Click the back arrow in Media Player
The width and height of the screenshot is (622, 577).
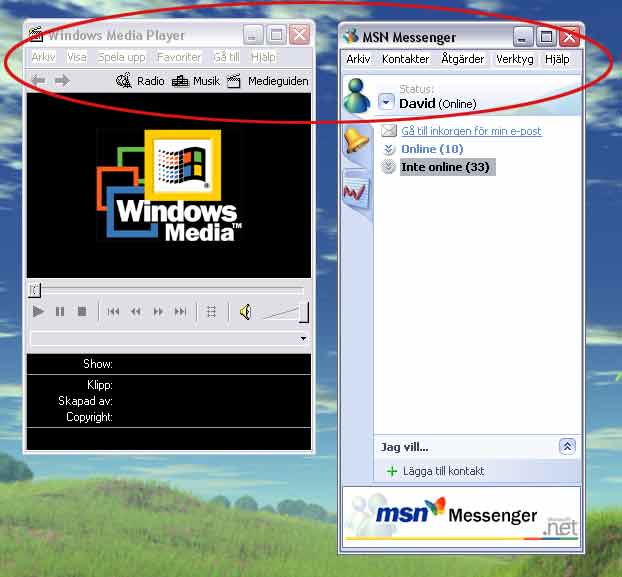[x=38, y=81]
